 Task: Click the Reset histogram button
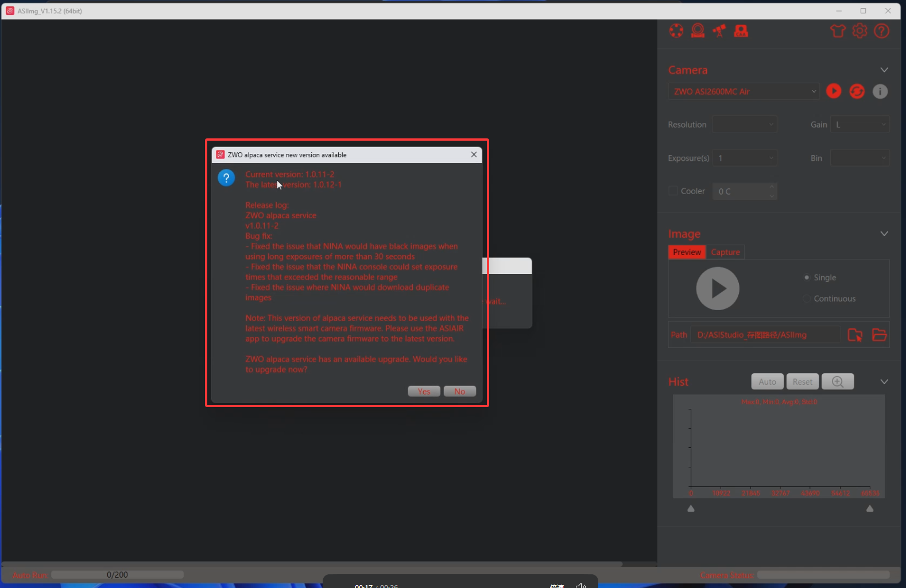point(803,382)
